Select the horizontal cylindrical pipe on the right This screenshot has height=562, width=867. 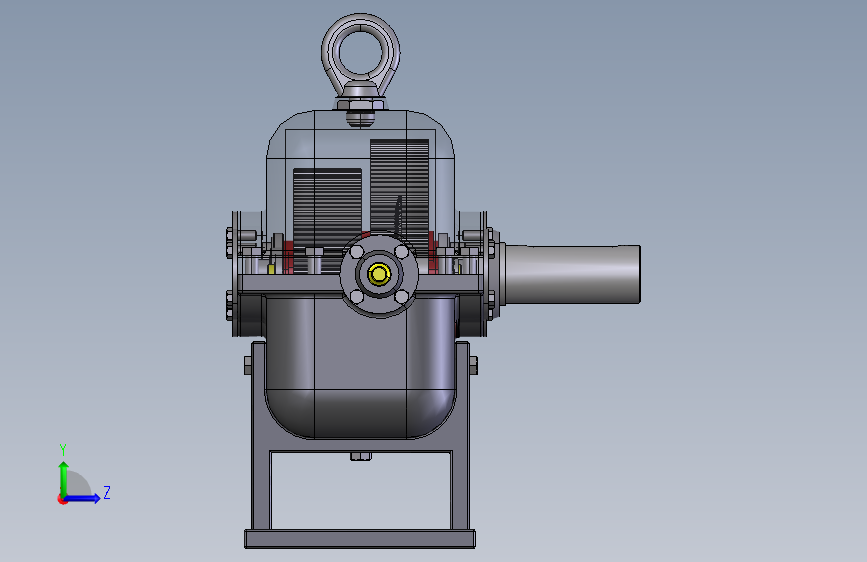pos(572,274)
